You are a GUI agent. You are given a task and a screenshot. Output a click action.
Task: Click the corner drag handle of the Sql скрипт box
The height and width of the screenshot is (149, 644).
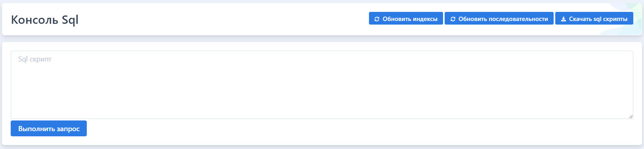[631, 116]
